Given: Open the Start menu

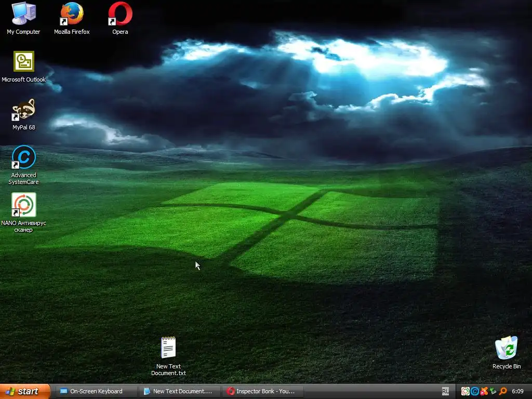Looking at the screenshot, I should pos(24,391).
